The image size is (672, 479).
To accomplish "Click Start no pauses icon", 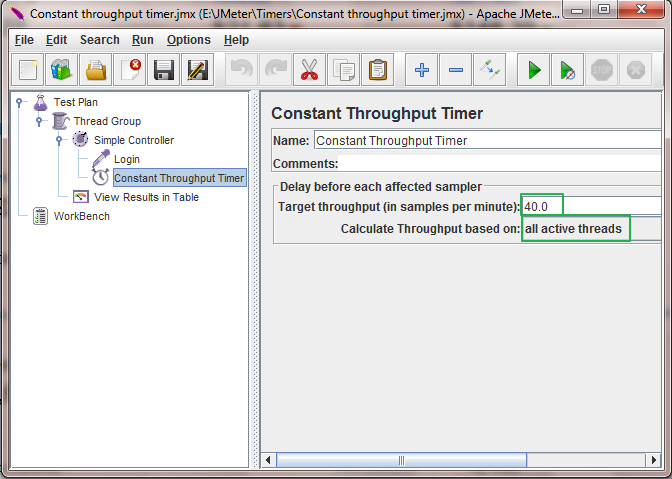I will pos(567,69).
